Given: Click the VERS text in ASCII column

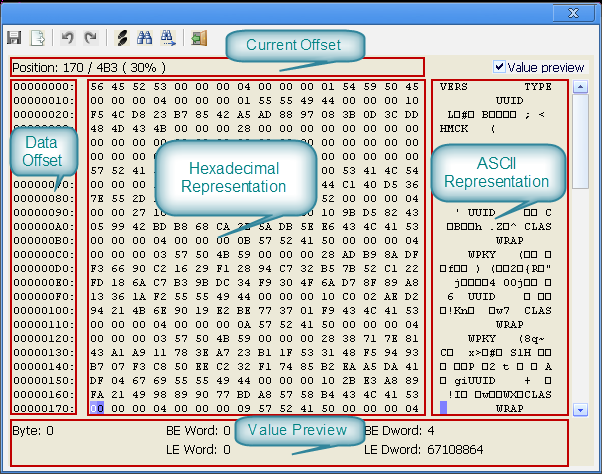Looking at the screenshot, I should click(x=454, y=87).
